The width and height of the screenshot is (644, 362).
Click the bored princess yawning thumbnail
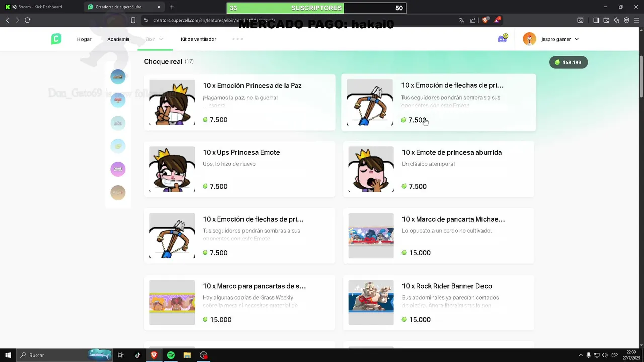point(371,169)
